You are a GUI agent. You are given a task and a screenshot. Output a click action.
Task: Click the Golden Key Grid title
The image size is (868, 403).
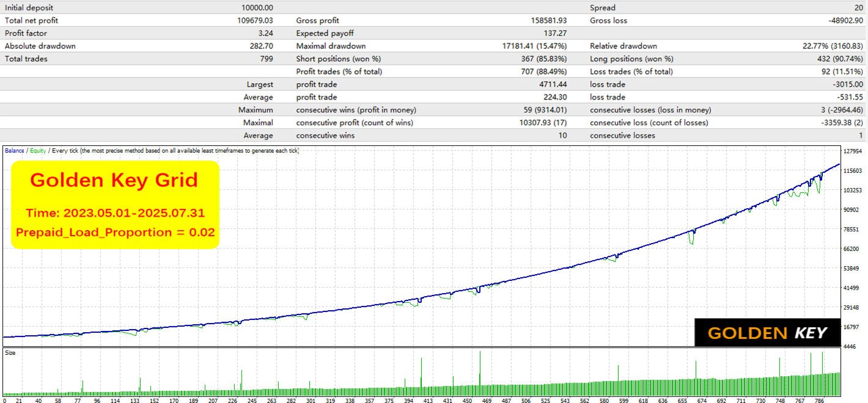pyautogui.click(x=114, y=180)
